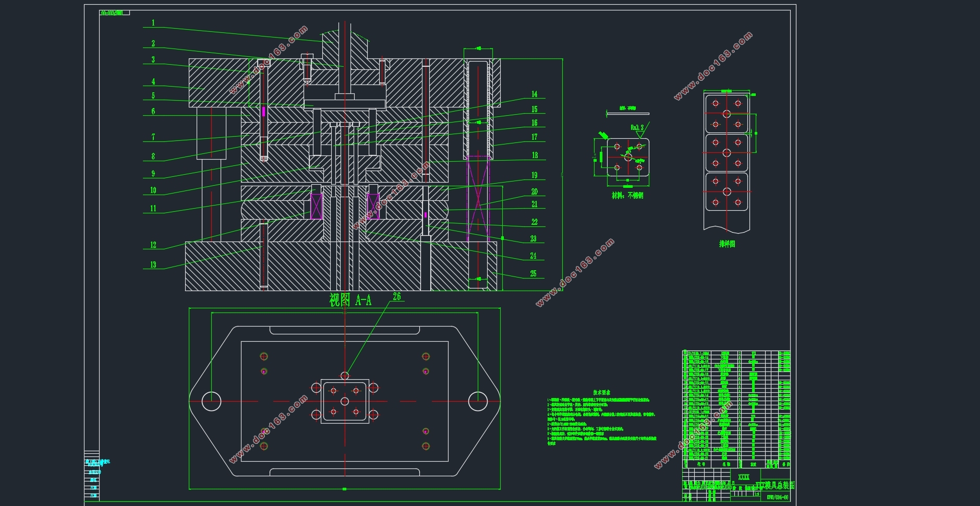Screen dimensions: 980x506
Task: Click part callout number "23"
Action: click(x=534, y=239)
